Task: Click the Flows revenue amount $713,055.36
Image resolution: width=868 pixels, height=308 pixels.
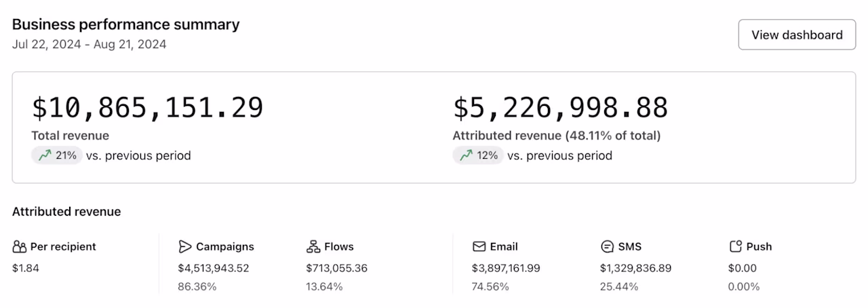Action: [x=336, y=268]
